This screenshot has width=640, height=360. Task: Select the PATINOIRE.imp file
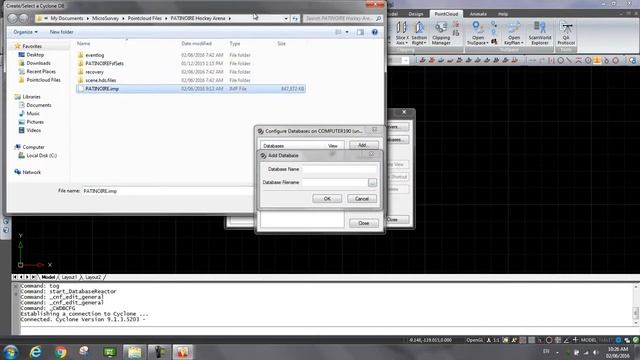pos(191,89)
